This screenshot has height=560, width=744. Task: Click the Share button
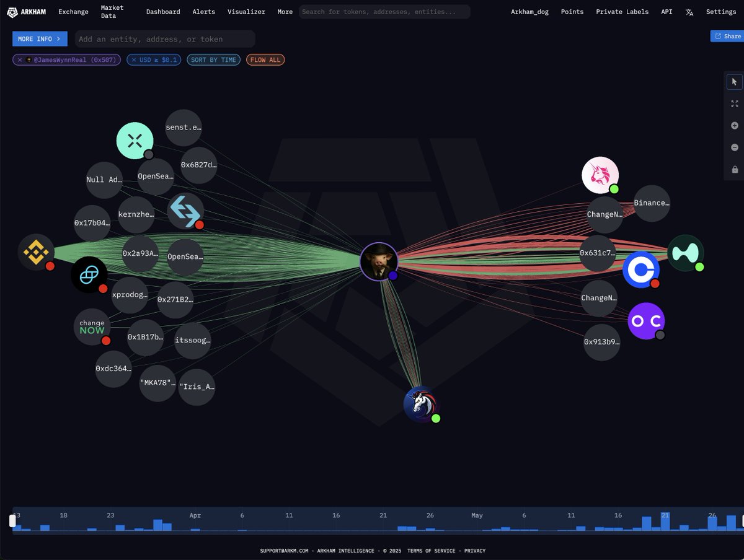click(x=727, y=36)
